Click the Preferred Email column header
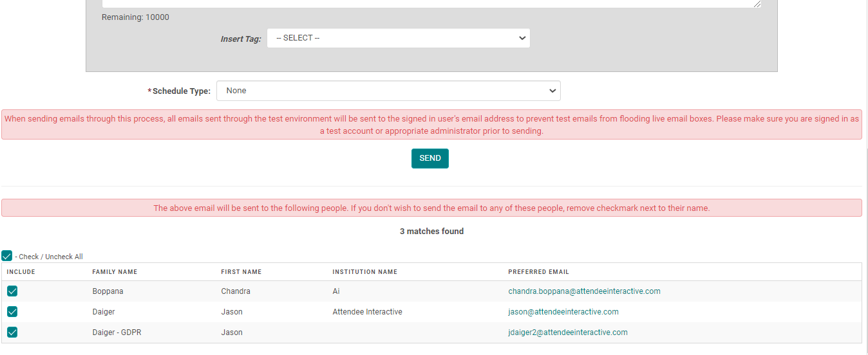868x355 pixels. coord(538,272)
